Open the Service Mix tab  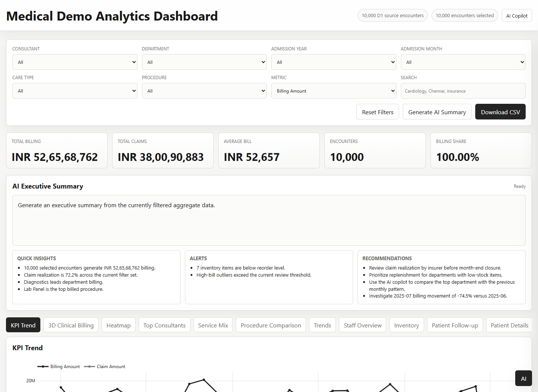[x=213, y=325]
